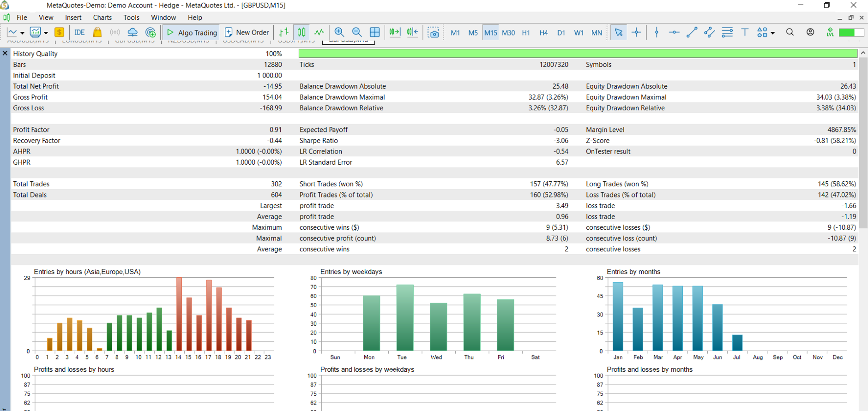Open the search magnifier in toolbar

click(790, 32)
